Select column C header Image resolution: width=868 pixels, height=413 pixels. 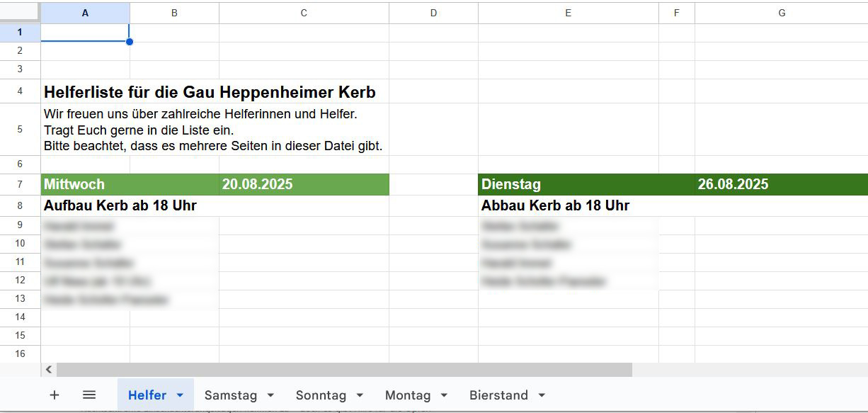[x=304, y=13]
